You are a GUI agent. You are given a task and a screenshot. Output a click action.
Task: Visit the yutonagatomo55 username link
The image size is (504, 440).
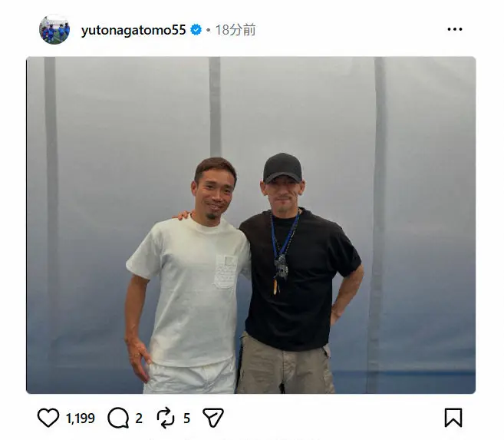(133, 30)
